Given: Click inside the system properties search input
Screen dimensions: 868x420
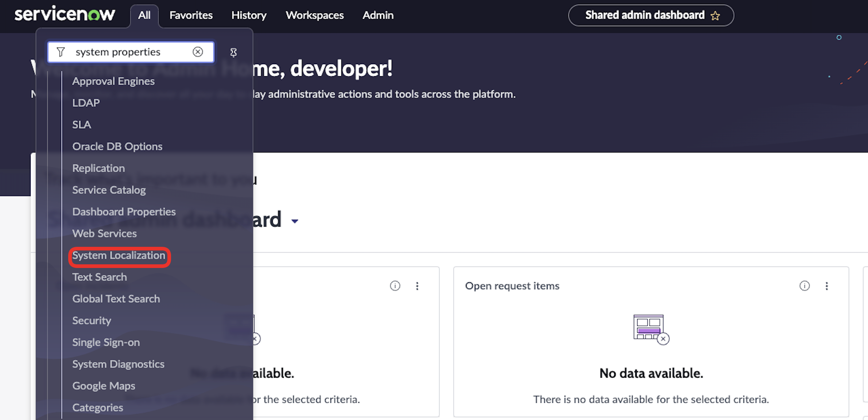Looking at the screenshot, I should point(128,52).
